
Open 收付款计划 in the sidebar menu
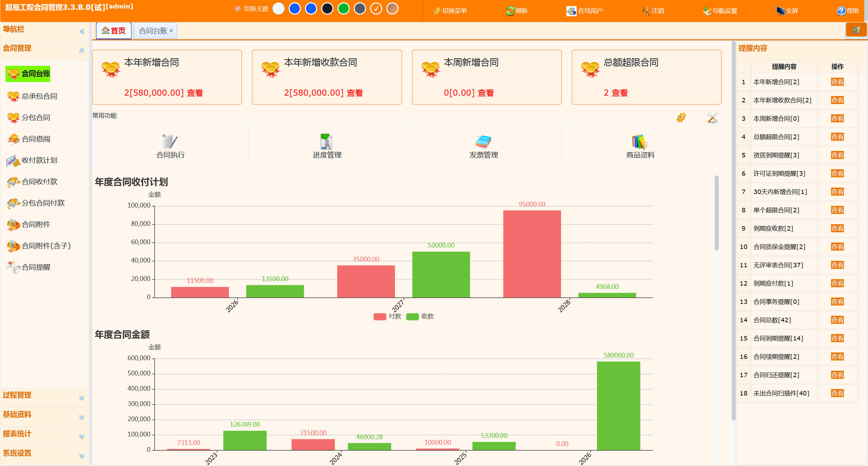[39, 160]
